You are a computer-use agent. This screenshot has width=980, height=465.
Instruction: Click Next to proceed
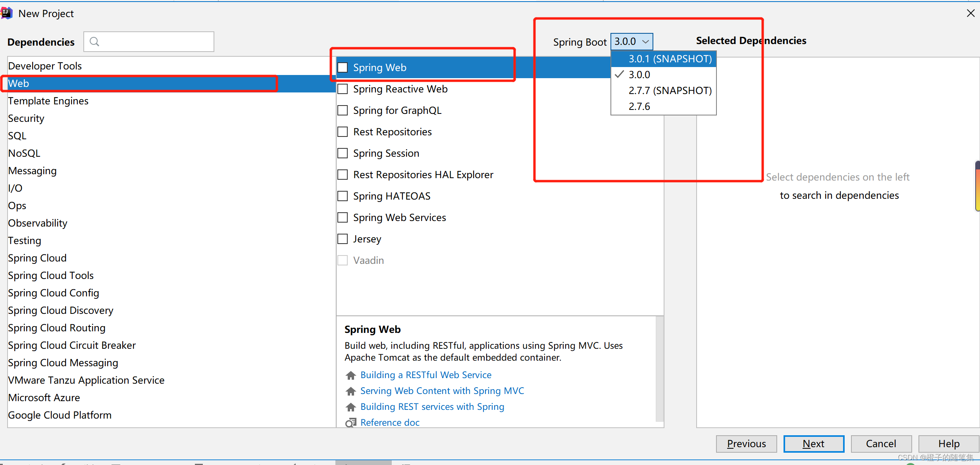point(813,444)
